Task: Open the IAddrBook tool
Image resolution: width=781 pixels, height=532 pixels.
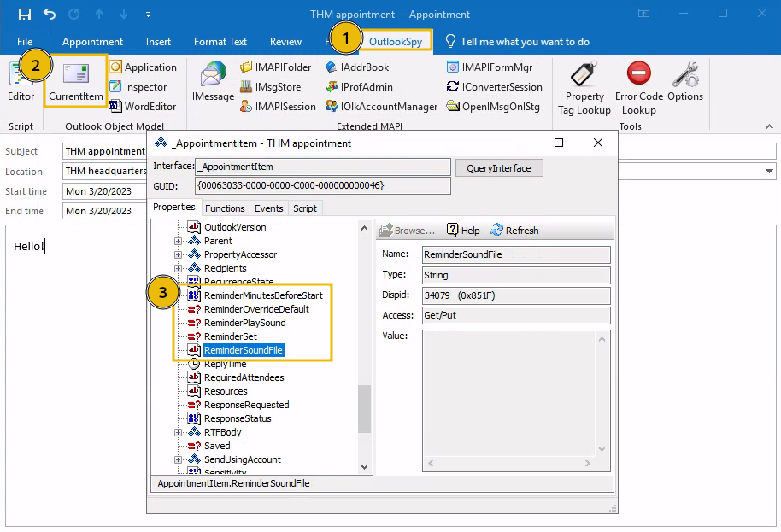Action: tap(356, 67)
